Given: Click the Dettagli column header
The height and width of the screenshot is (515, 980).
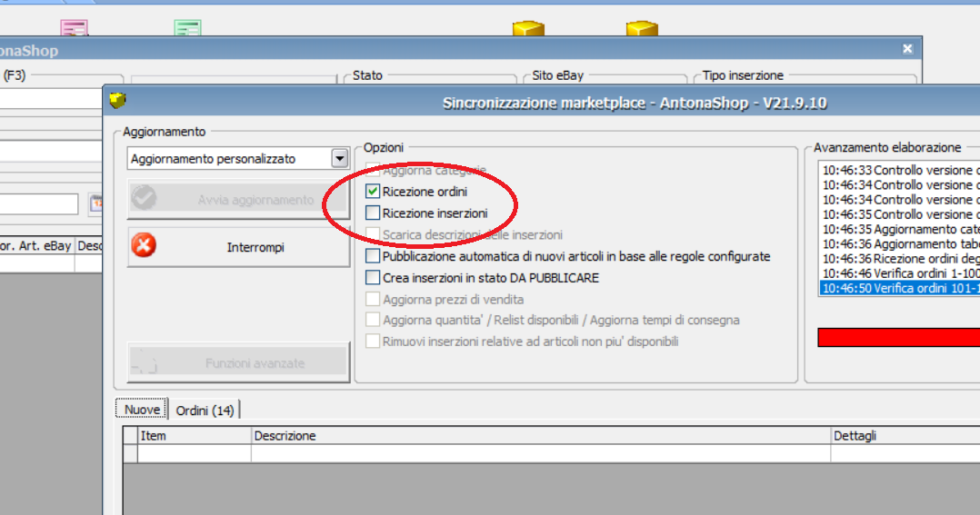Looking at the screenshot, I should click(905, 436).
